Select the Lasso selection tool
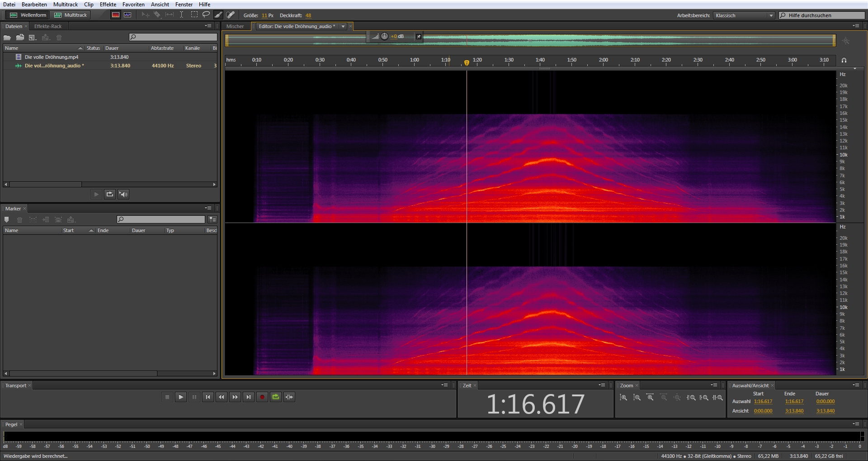The height and width of the screenshot is (461, 868). pos(206,15)
